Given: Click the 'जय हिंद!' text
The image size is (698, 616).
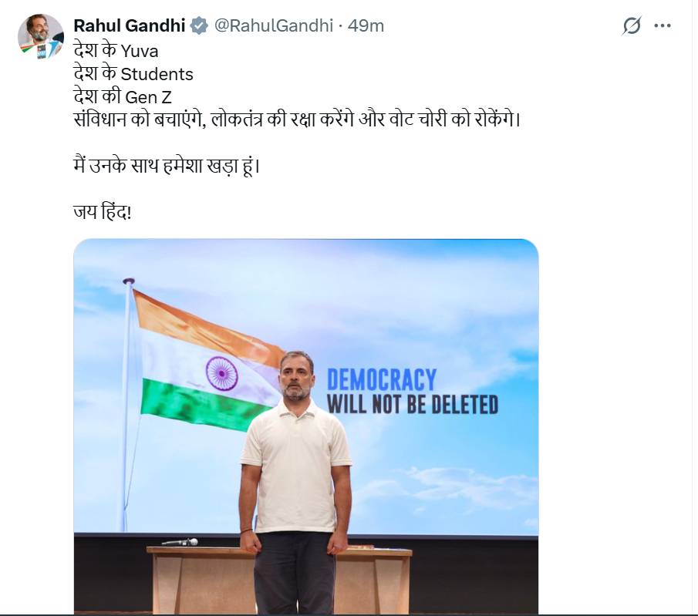Looking at the screenshot, I should click(102, 210).
